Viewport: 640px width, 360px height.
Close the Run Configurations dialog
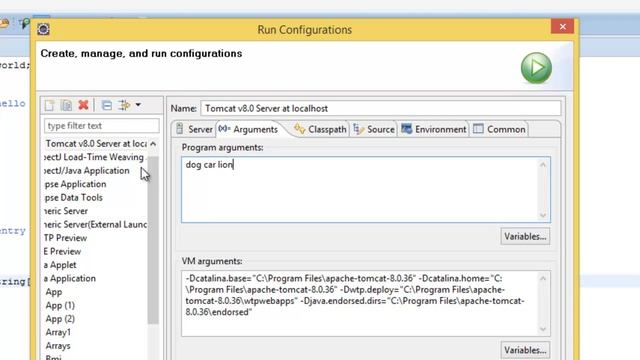[562, 27]
